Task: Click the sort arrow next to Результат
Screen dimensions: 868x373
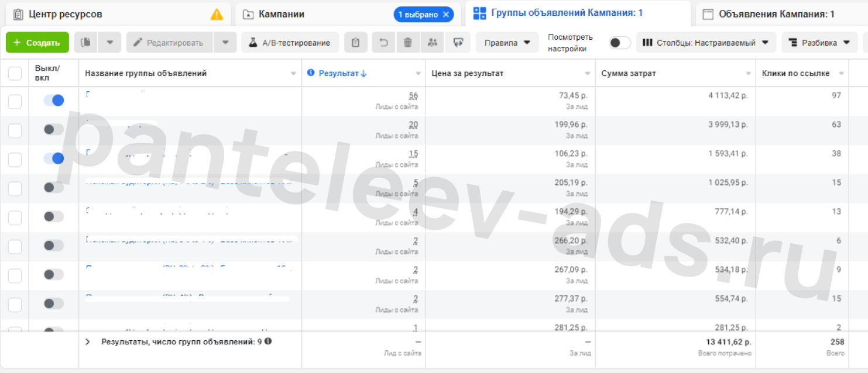Action: point(363,73)
